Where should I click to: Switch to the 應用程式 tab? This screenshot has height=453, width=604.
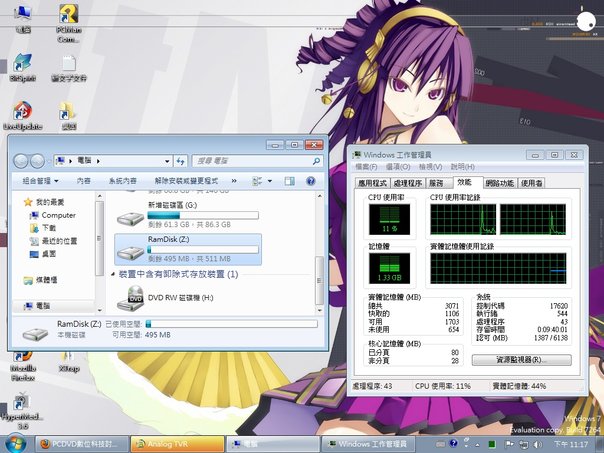tap(372, 183)
